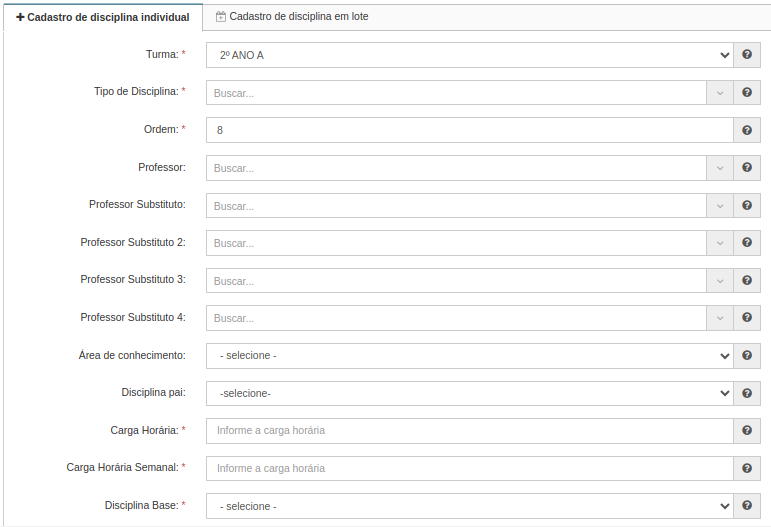Expand the Professor Substituto 2 dropdown arrow
Image resolution: width=771 pixels, height=527 pixels.
720,243
